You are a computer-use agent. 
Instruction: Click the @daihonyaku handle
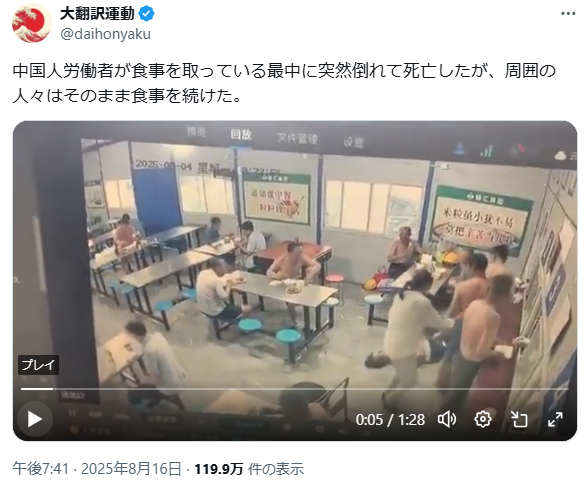(x=106, y=34)
